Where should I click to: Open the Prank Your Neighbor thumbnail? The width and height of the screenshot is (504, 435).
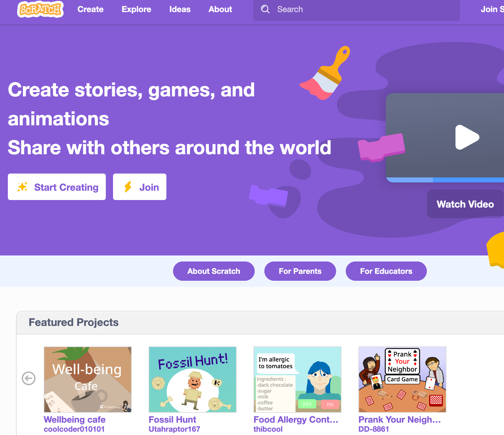[x=402, y=380]
